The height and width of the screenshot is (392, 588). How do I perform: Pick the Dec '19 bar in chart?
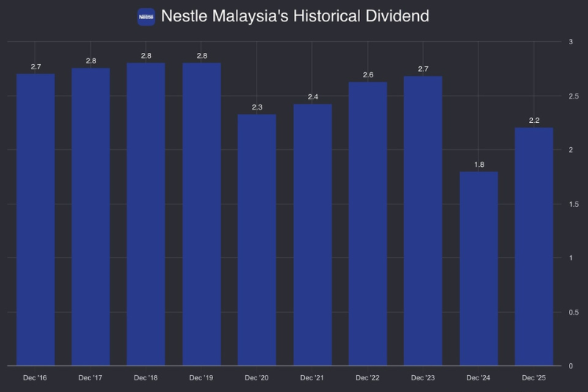click(x=201, y=214)
